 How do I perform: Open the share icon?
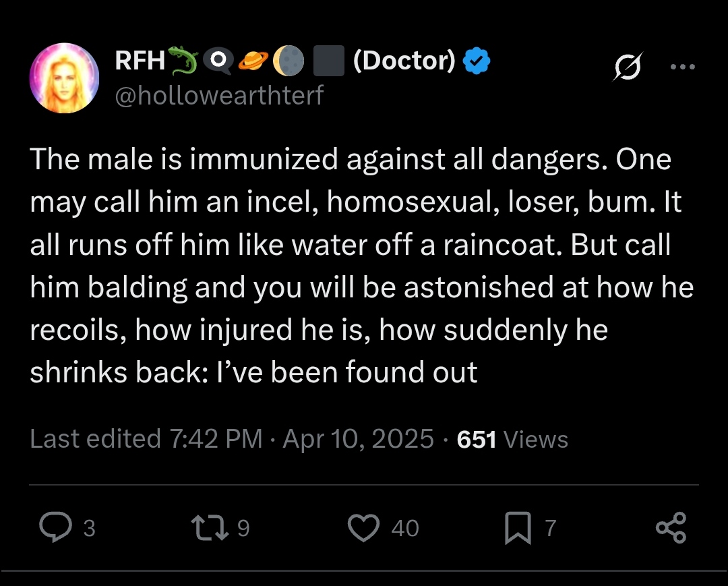coord(671,528)
